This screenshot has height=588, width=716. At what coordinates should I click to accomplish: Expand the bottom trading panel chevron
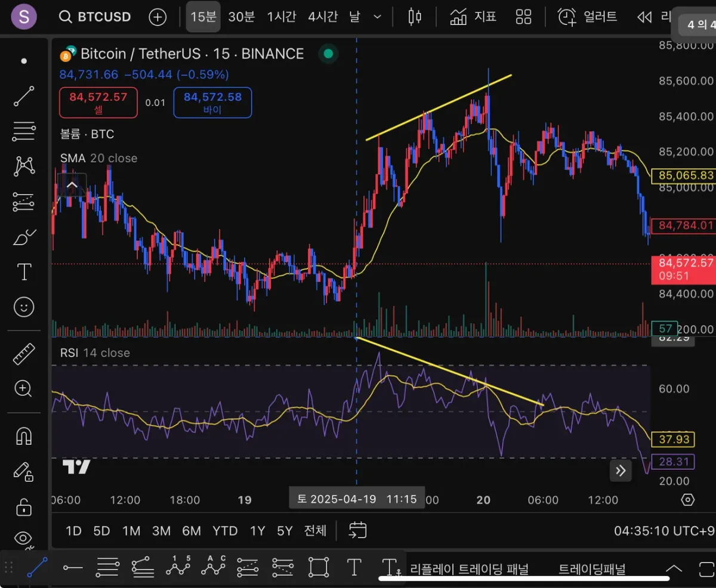coord(674,568)
